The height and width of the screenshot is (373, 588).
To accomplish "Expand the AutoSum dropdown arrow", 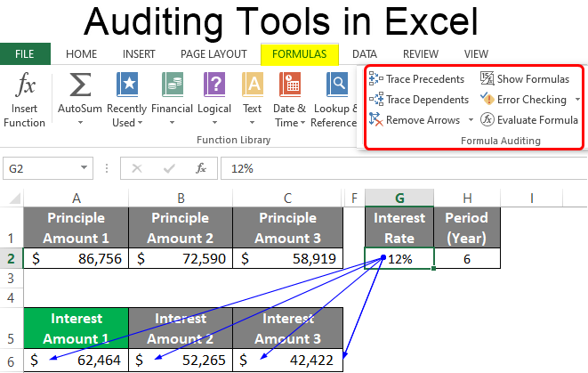I will (x=80, y=122).
